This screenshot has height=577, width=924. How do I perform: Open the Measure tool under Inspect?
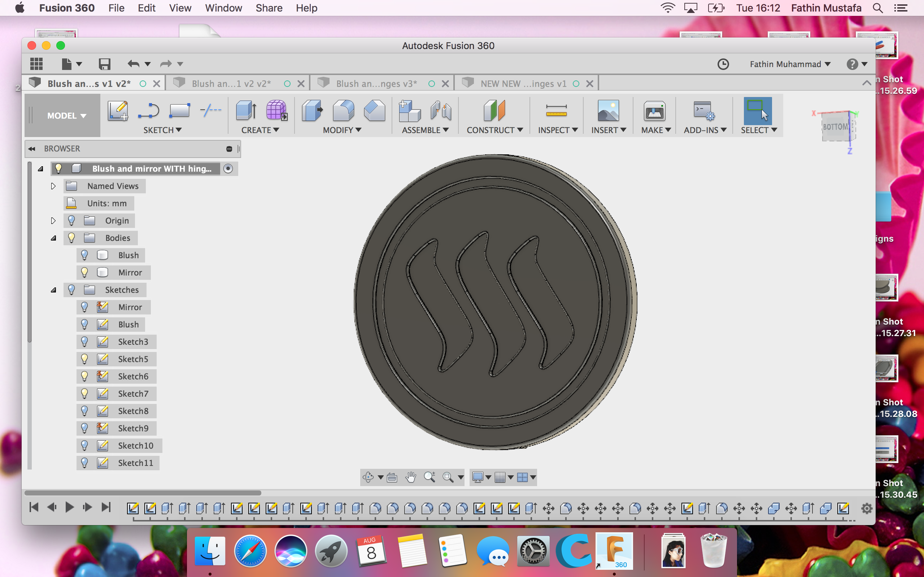pos(556,111)
